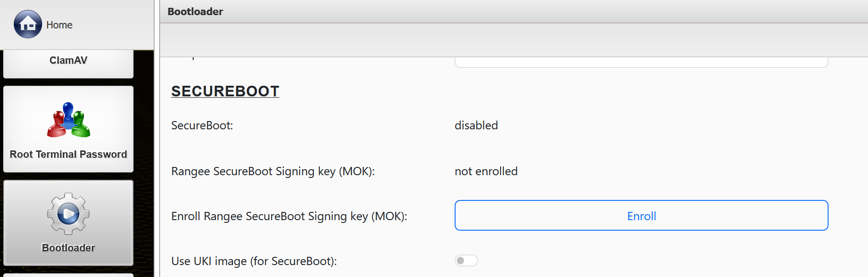
Task: Select the Bootloader gear icon
Action: pyautogui.click(x=68, y=213)
